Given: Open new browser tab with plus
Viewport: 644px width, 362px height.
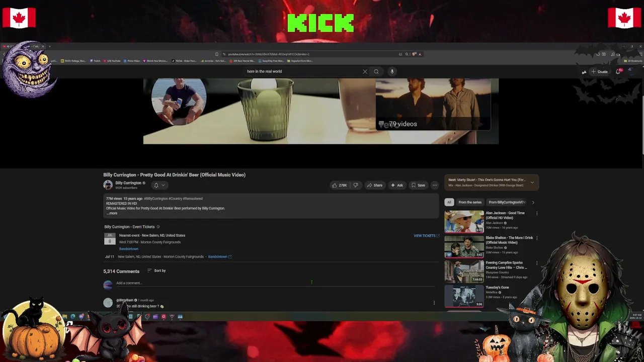Looking at the screenshot, I should coord(49,47).
